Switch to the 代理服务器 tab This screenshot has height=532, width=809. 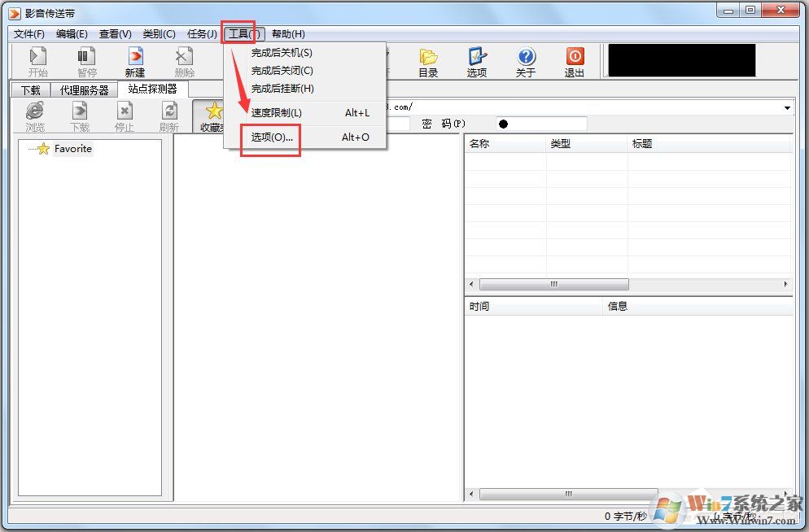[x=85, y=90]
